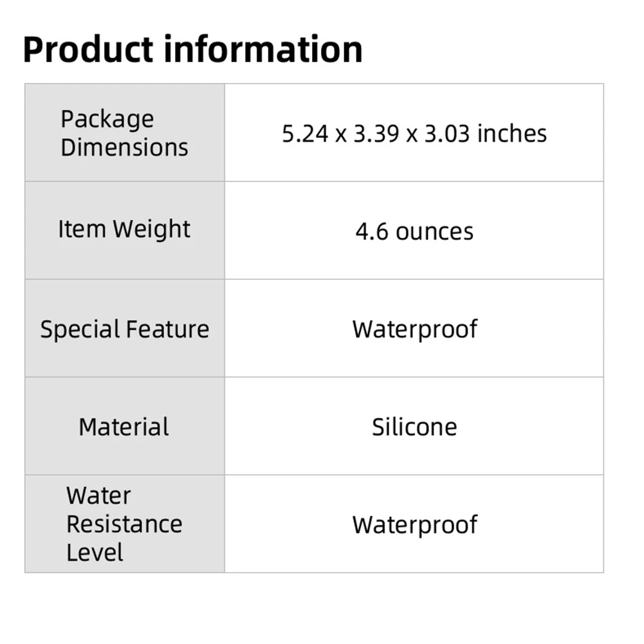
Task: Click the Silicone value
Action: coord(414,427)
